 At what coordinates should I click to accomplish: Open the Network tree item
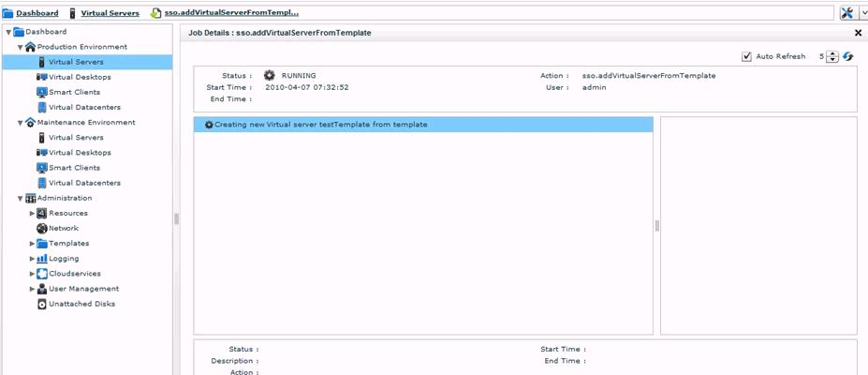point(64,228)
